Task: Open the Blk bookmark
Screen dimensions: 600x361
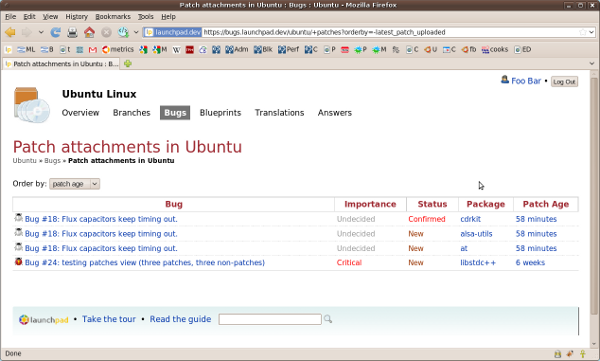Action: (x=263, y=49)
